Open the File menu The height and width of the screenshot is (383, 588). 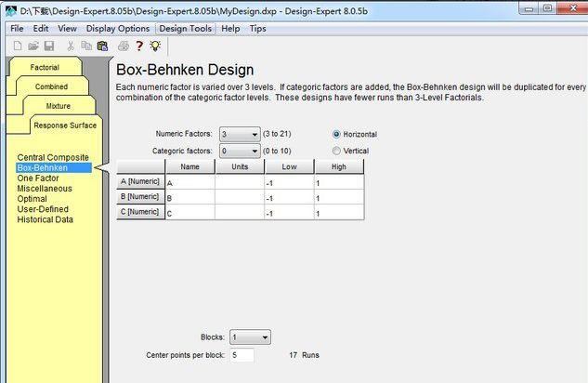pyautogui.click(x=17, y=29)
